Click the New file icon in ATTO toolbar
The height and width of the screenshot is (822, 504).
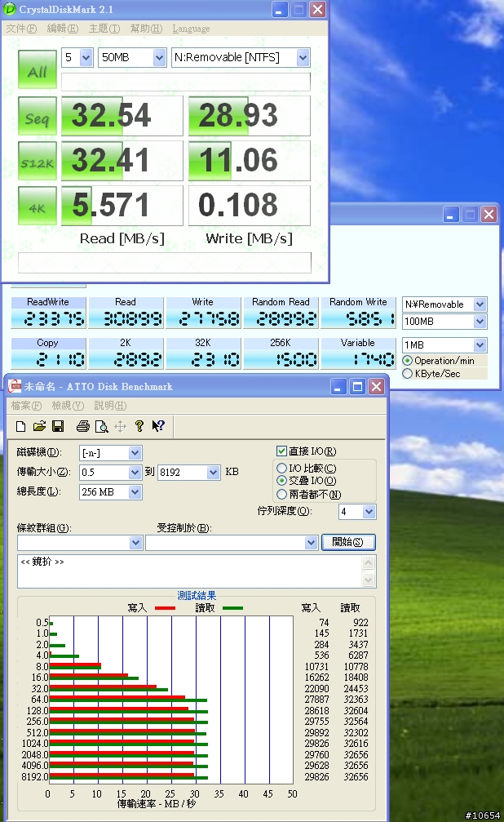(20, 426)
